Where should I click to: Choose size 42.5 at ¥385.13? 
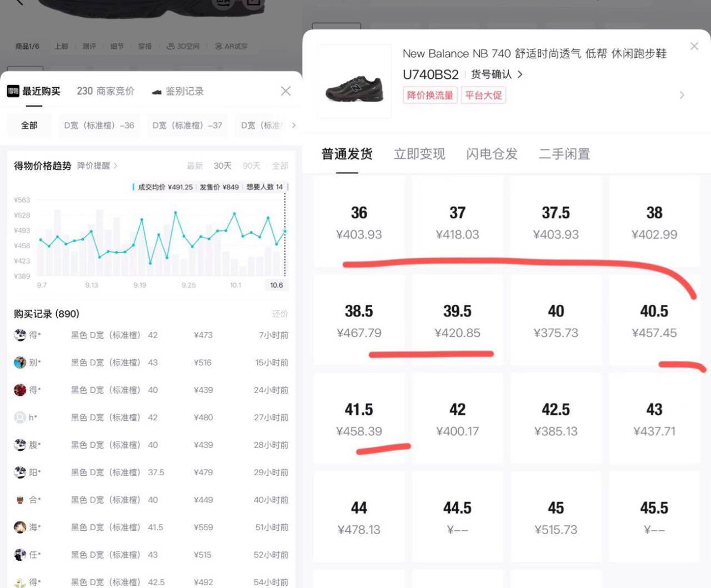tap(555, 419)
